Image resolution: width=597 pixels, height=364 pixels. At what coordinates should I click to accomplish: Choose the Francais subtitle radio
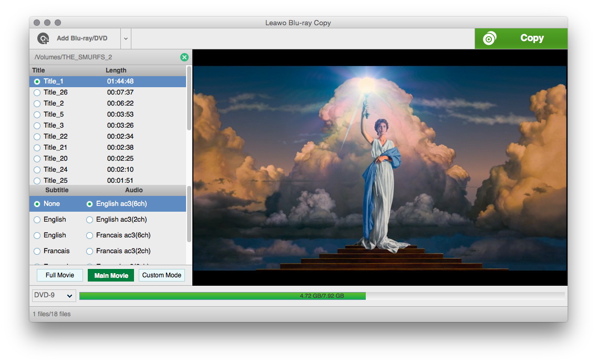(37, 251)
